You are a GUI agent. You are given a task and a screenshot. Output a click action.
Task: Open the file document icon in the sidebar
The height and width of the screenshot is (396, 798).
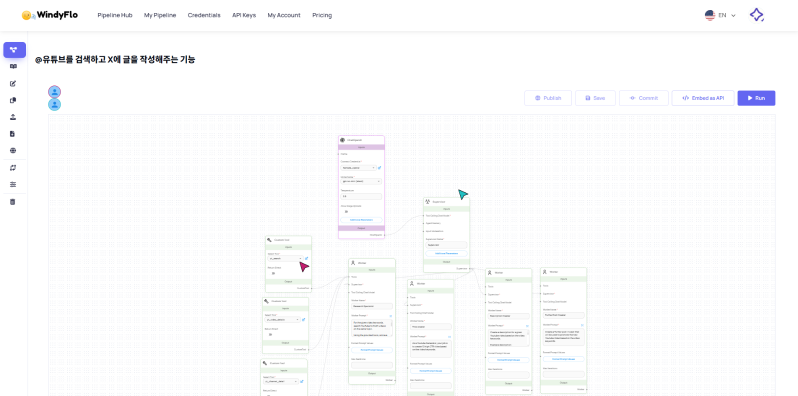click(13, 134)
